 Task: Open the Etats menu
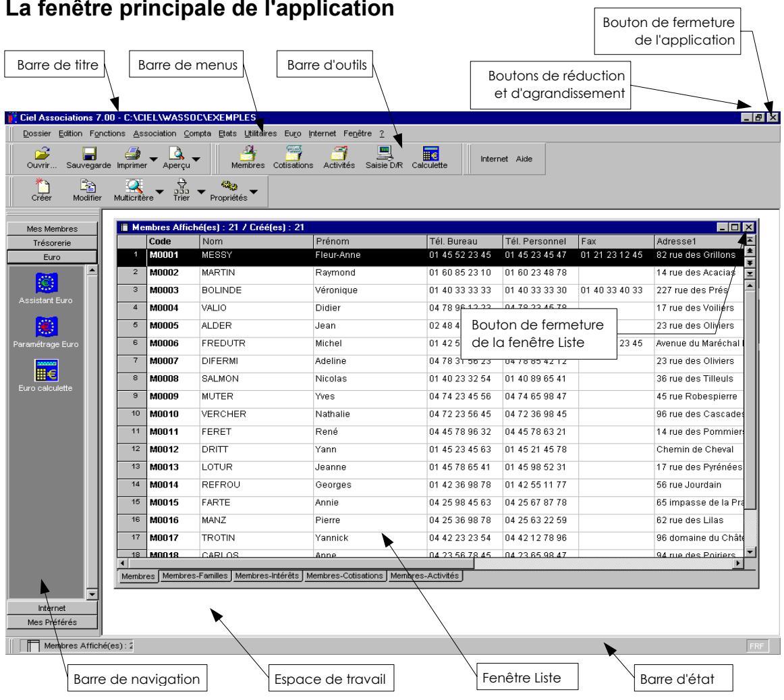pyautogui.click(x=227, y=134)
